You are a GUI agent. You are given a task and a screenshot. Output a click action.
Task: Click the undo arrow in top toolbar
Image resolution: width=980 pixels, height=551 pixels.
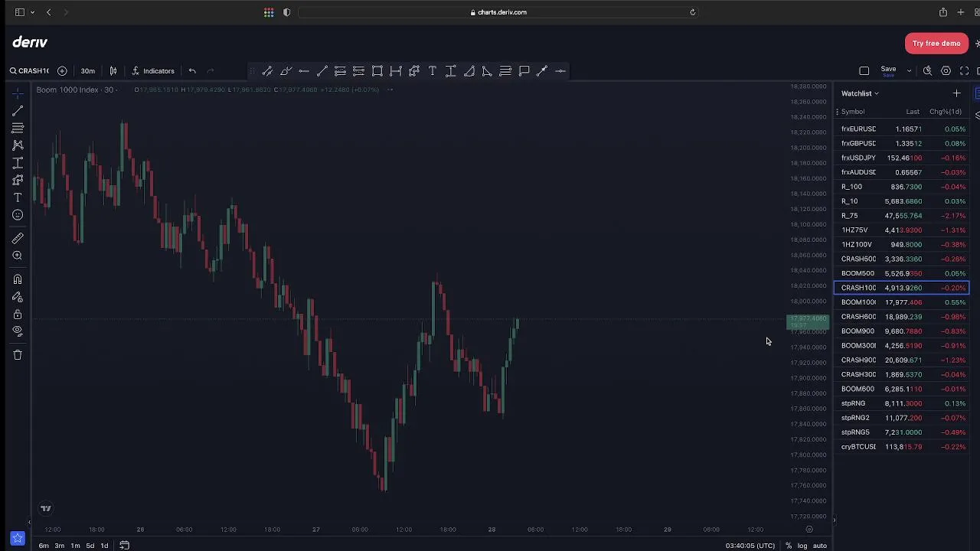click(192, 71)
